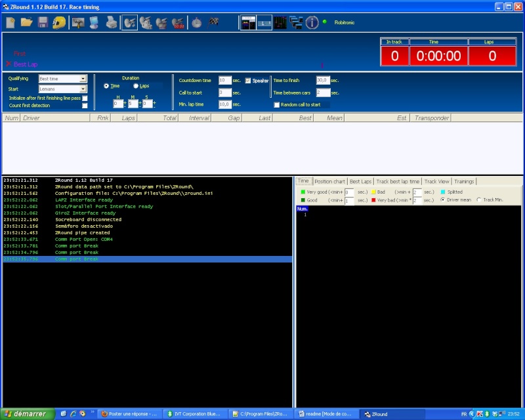The width and height of the screenshot is (525, 420).
Task: Select the Time chart tab
Action: (x=303, y=181)
